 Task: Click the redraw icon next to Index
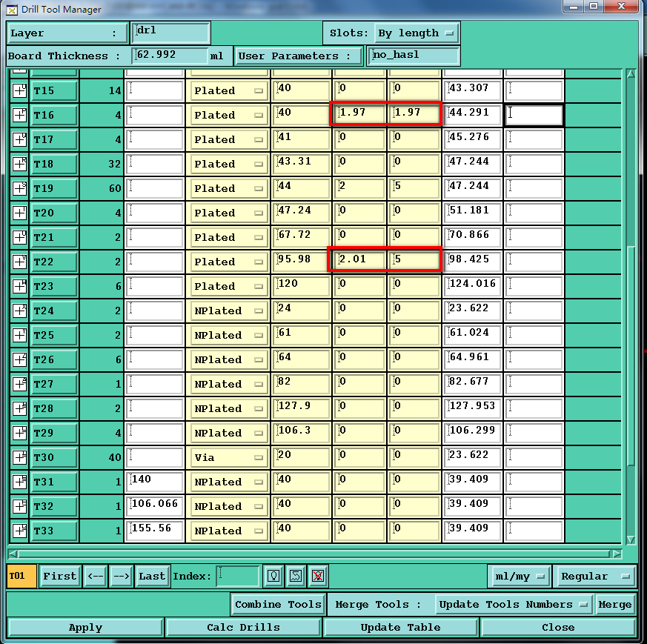tap(296, 576)
